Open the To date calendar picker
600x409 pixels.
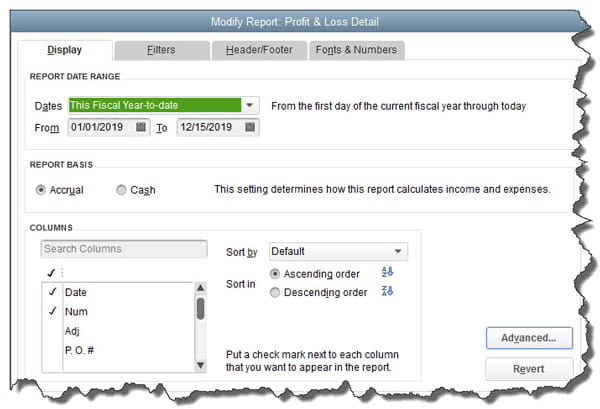[250, 127]
